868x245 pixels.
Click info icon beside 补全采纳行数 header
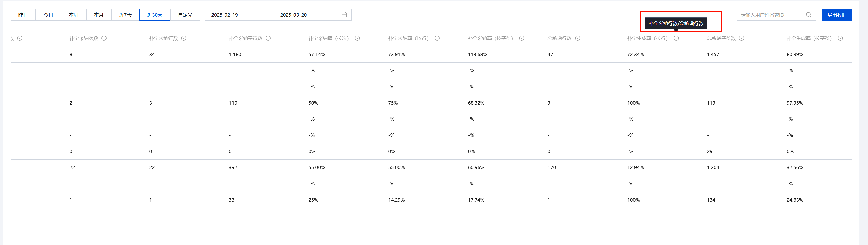coord(184,38)
